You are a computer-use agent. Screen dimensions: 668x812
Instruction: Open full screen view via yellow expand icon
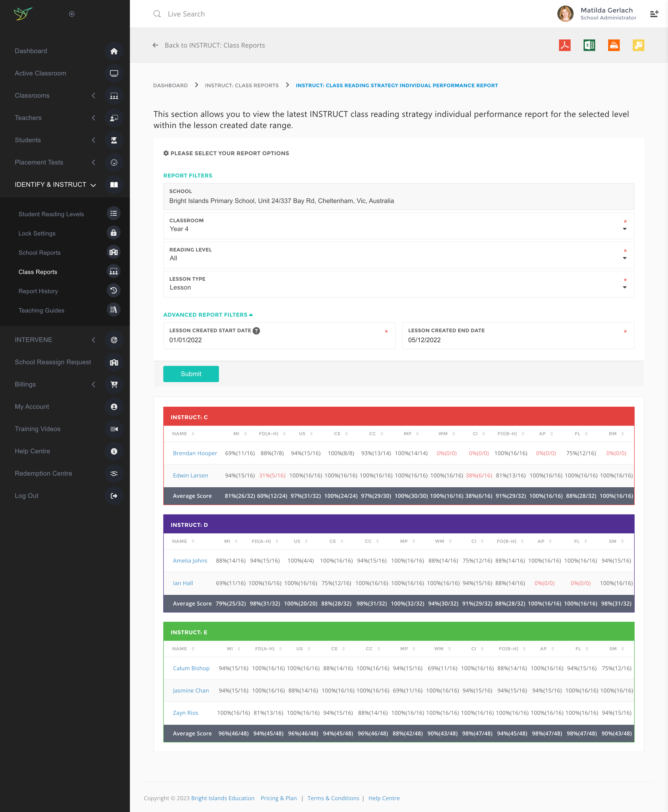(x=638, y=45)
